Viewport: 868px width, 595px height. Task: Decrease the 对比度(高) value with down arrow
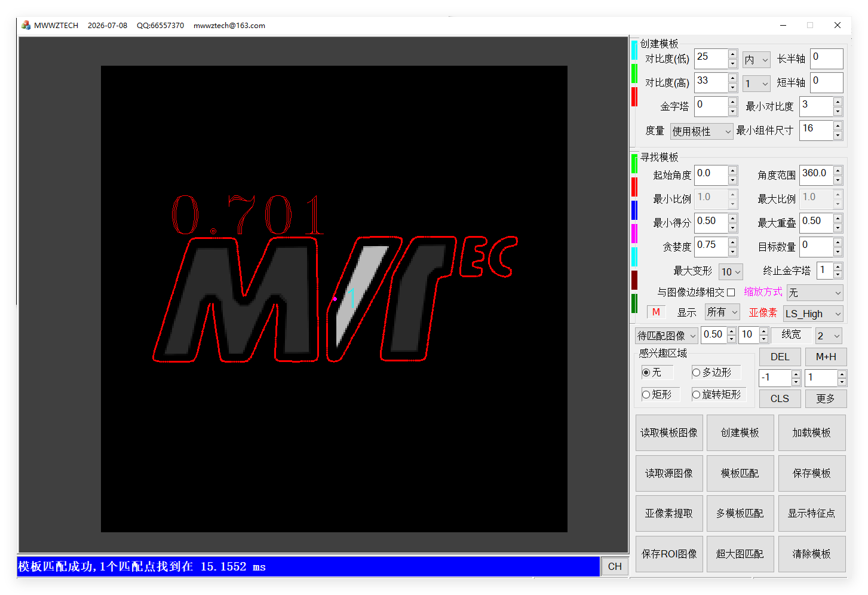[732, 87]
